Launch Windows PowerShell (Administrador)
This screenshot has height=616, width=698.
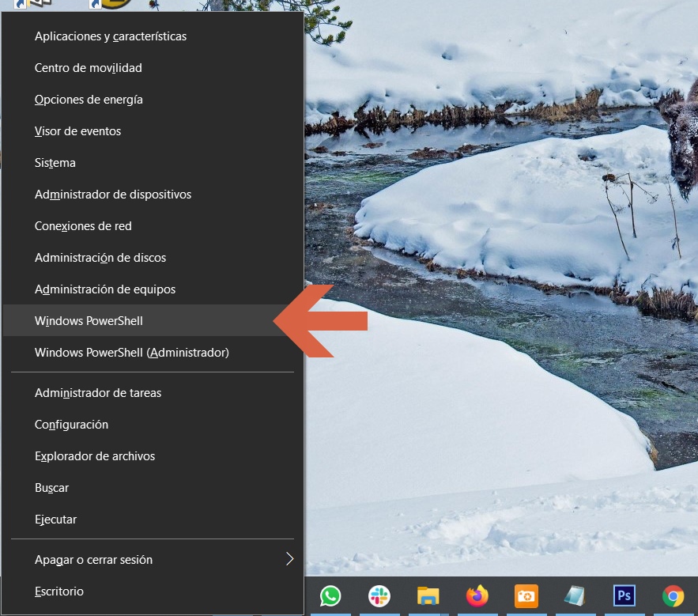[x=153, y=353]
